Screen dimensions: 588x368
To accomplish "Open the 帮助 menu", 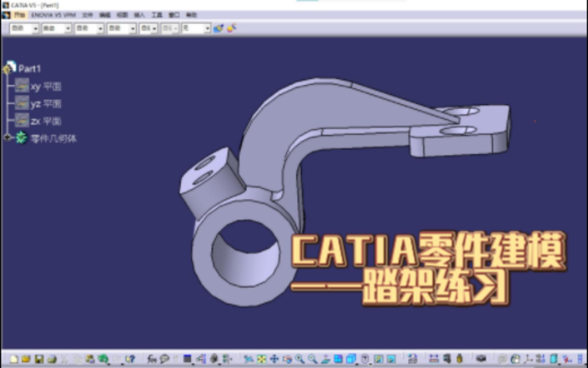I will click(x=191, y=15).
